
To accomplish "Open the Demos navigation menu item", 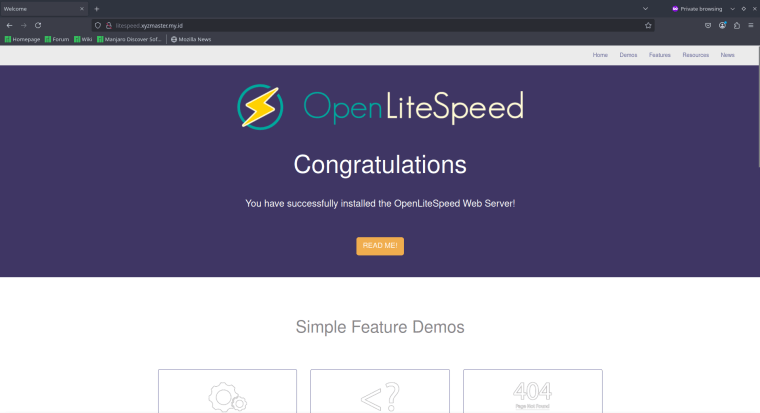I will coord(628,55).
